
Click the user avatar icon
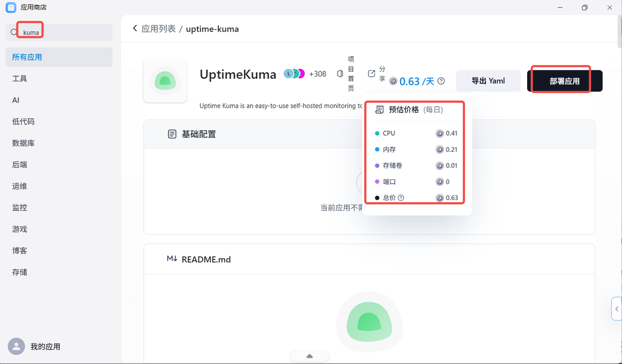point(16,347)
